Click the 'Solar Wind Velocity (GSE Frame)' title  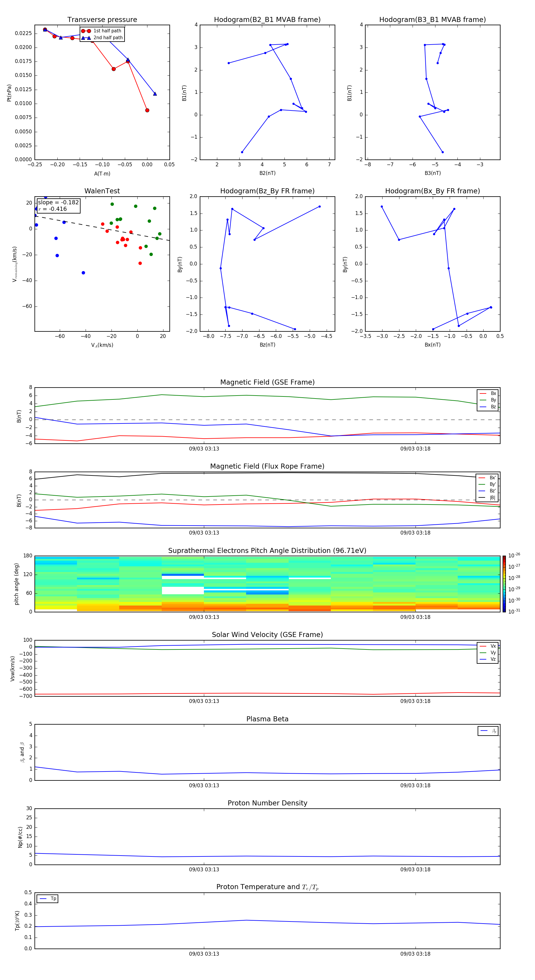tap(267, 635)
